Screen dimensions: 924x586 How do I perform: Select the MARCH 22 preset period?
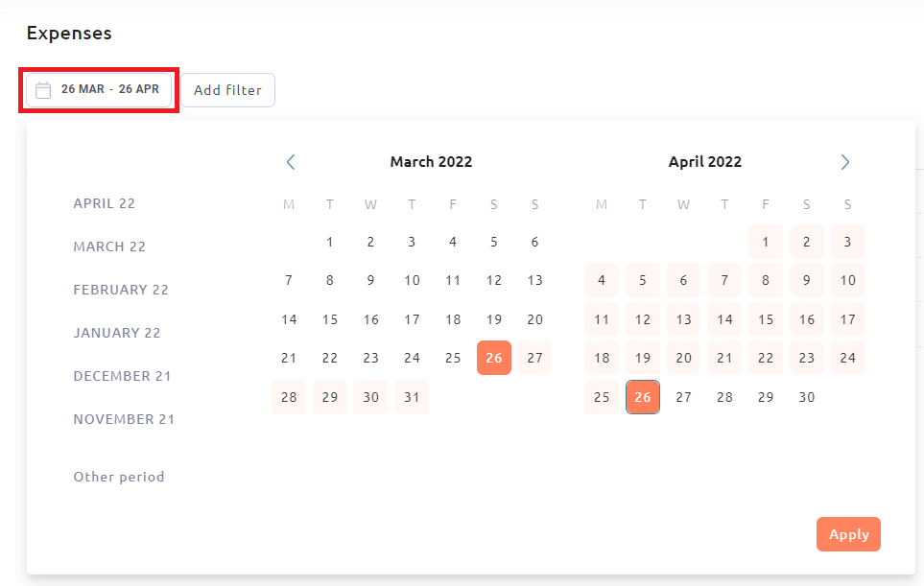click(109, 246)
